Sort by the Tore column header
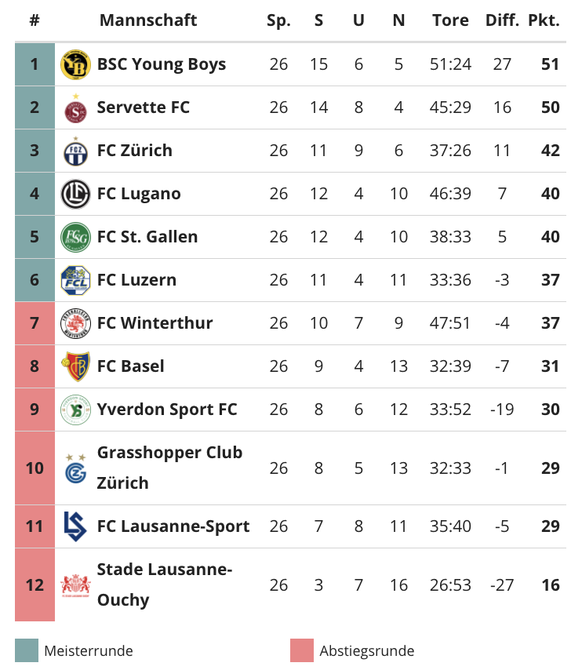 point(450,20)
